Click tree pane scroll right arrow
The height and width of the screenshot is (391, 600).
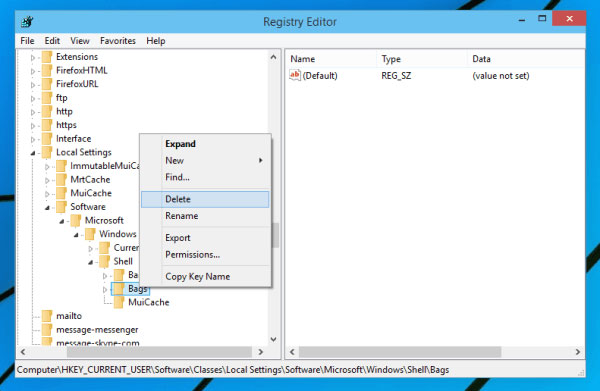(x=261, y=352)
